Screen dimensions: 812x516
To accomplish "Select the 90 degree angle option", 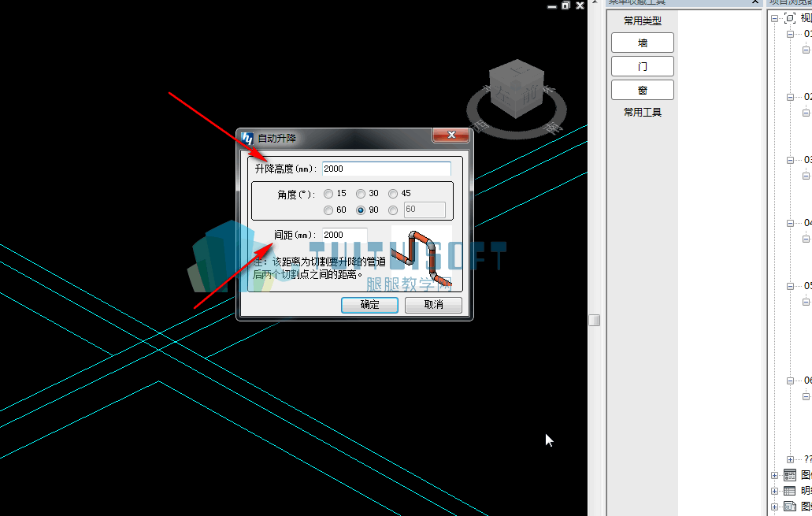I will [361, 210].
